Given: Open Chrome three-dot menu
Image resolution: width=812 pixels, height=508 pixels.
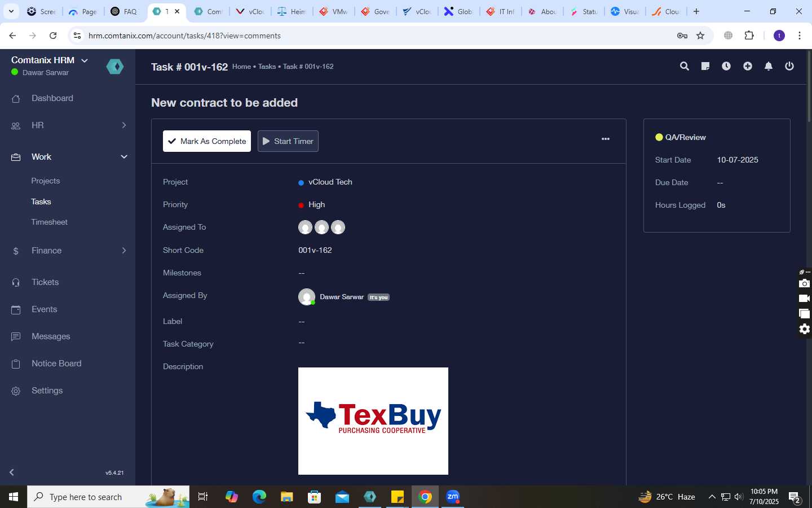Looking at the screenshot, I should [800, 36].
